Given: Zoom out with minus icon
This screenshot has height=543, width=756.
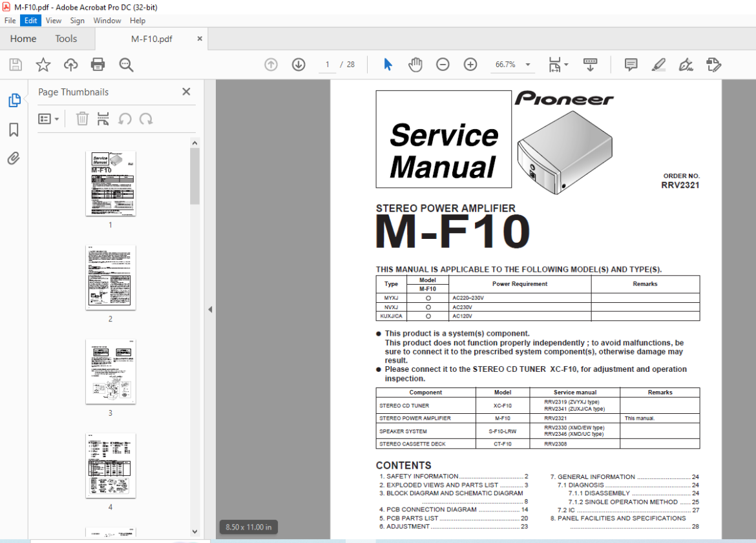Looking at the screenshot, I should tap(443, 65).
